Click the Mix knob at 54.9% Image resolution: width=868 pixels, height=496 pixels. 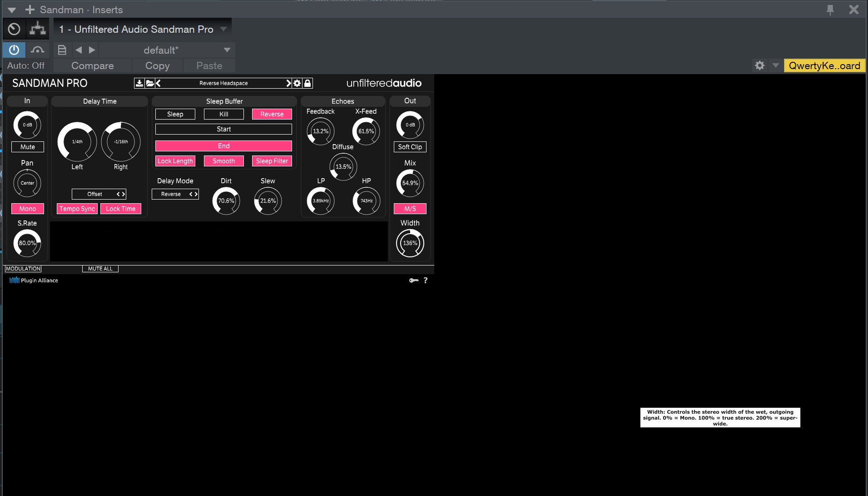click(410, 183)
